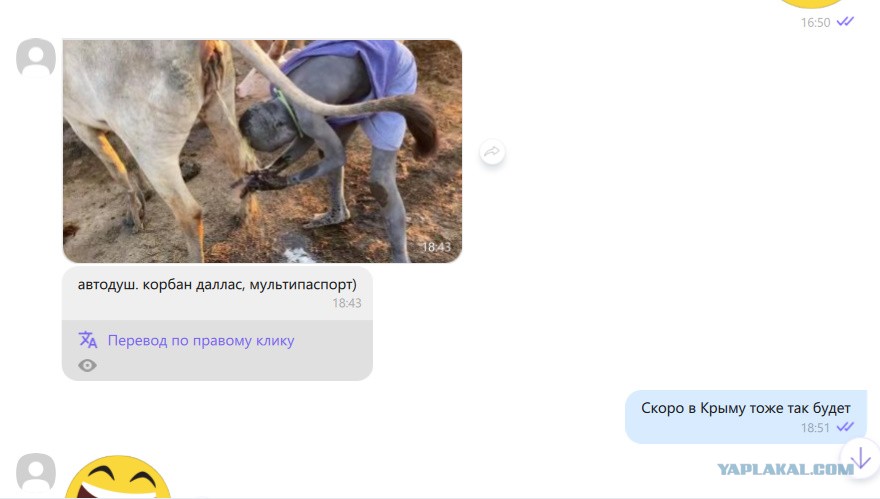Click the read checkmarks at 18:51

(845, 427)
